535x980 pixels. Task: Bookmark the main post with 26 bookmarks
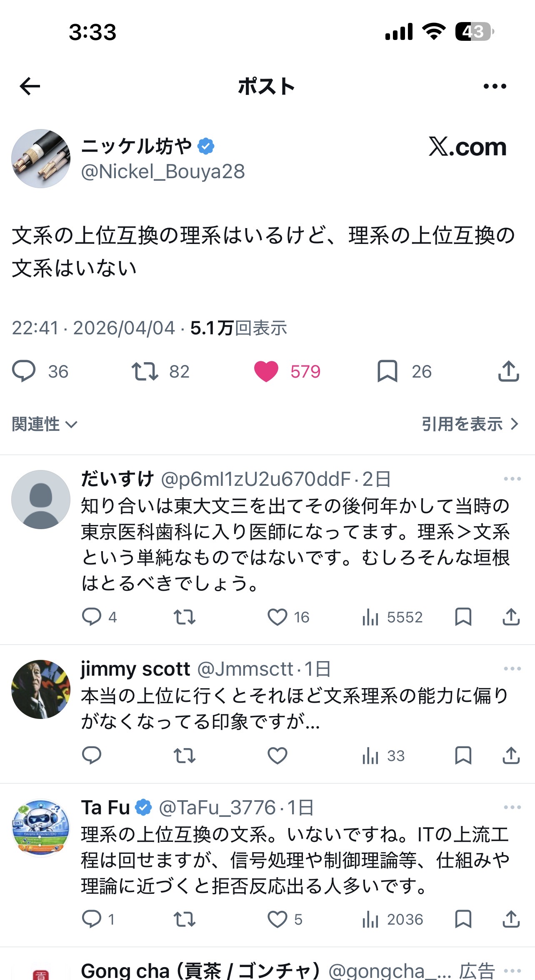point(387,371)
